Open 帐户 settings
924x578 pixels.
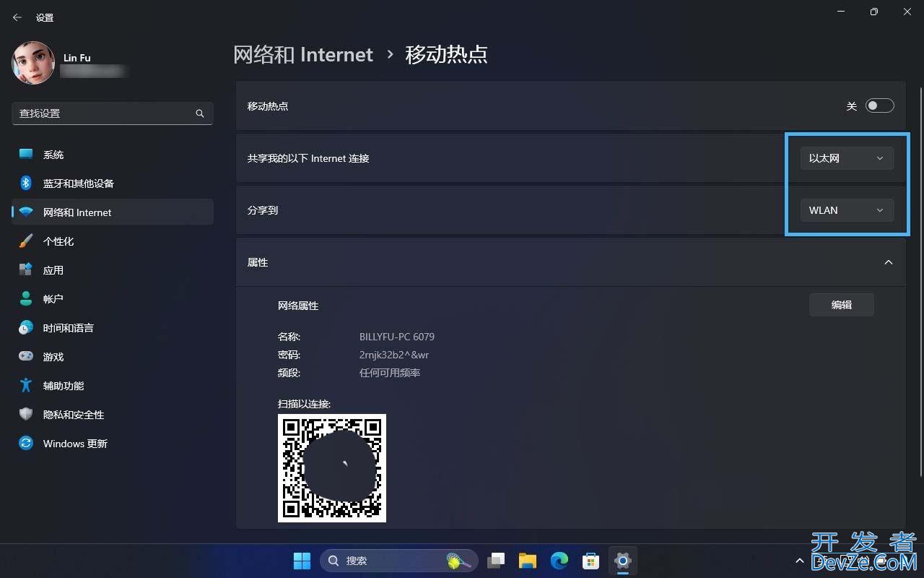[x=113, y=299]
